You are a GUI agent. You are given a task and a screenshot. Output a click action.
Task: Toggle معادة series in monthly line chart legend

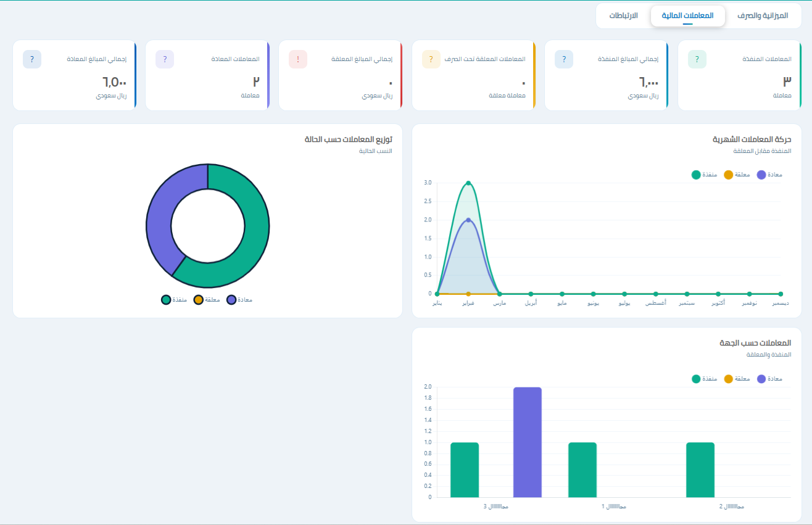[x=769, y=175]
